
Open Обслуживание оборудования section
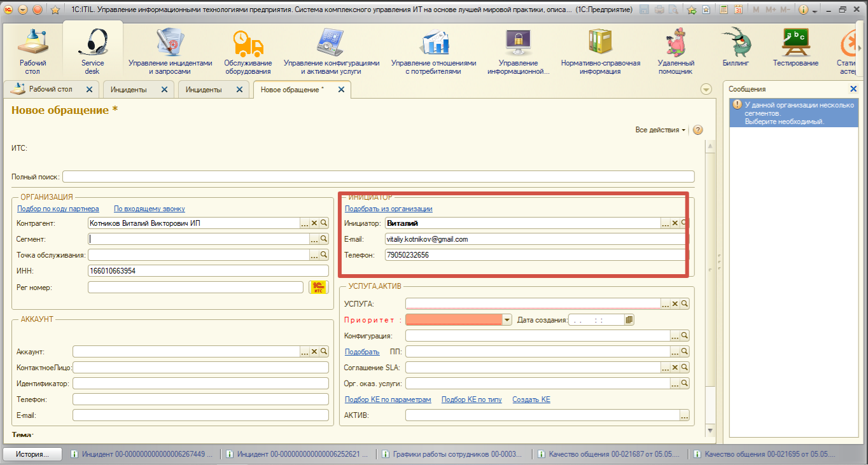pos(248,52)
